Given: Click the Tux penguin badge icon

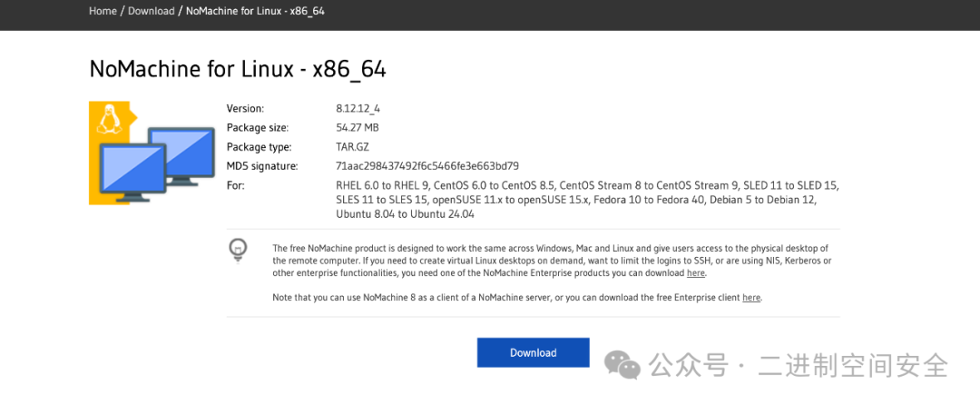Looking at the screenshot, I should 110,119.
